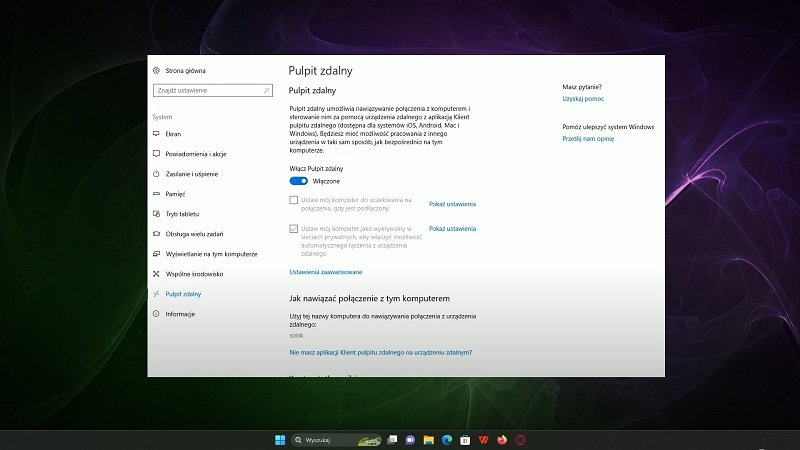Click the Włączone toggle label
Viewport: 800px width, 450px height.
(326, 181)
